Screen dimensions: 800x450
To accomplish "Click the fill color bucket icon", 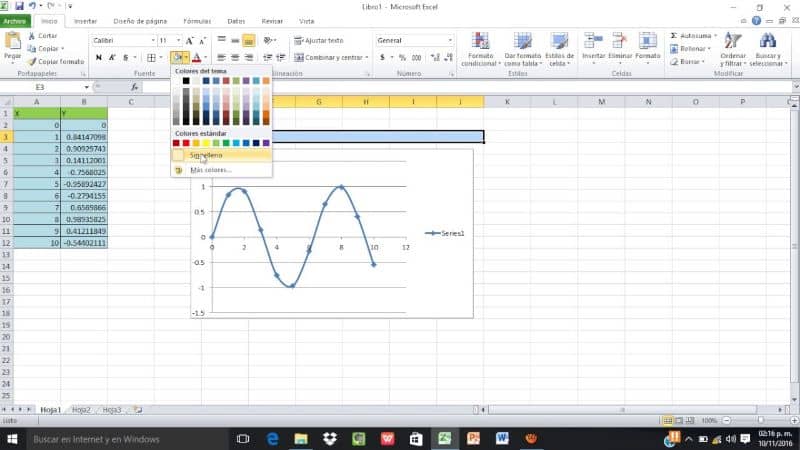I will (177, 58).
